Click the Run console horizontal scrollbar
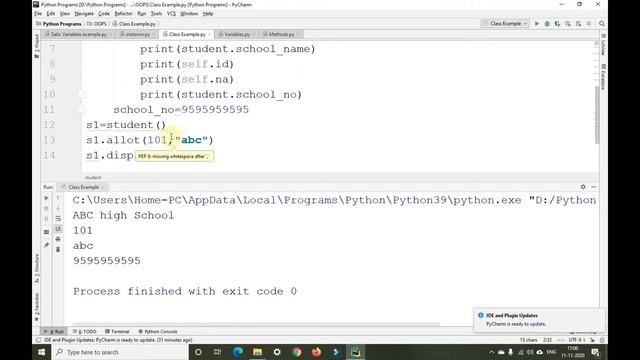The height and width of the screenshot is (360, 640). coord(256,324)
